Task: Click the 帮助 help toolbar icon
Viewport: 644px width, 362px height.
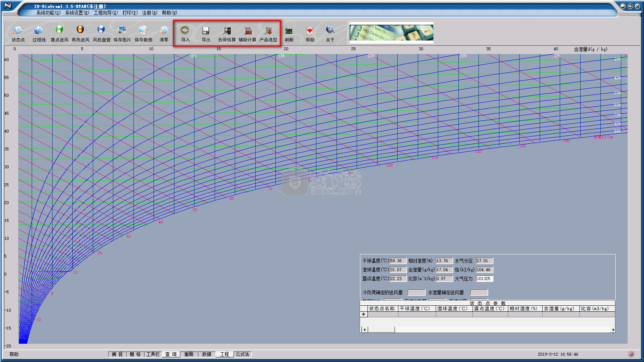Action: click(310, 33)
